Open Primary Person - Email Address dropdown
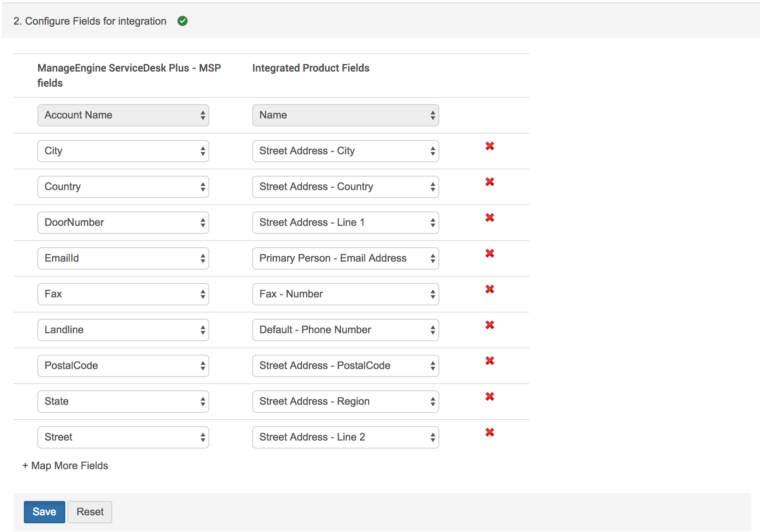 point(345,258)
